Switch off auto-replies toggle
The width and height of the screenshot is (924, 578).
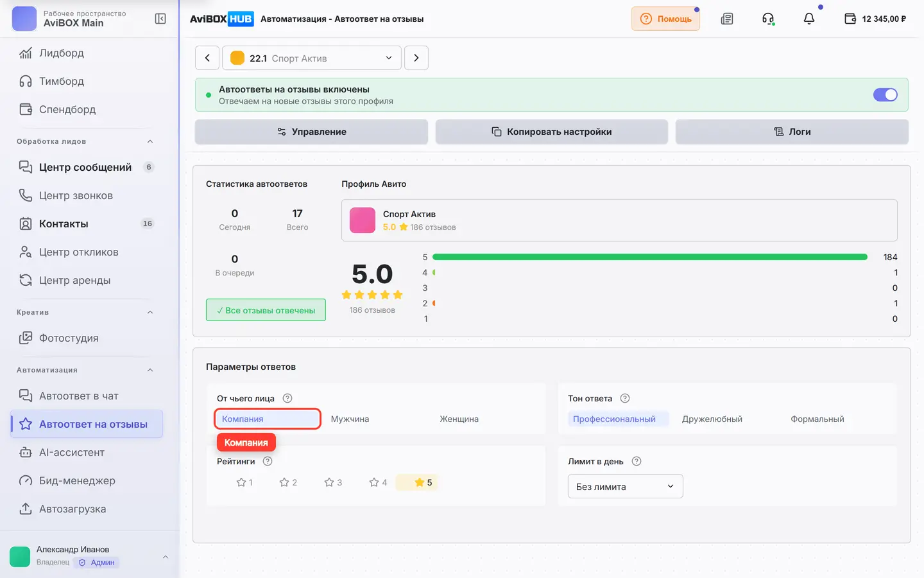(x=886, y=95)
